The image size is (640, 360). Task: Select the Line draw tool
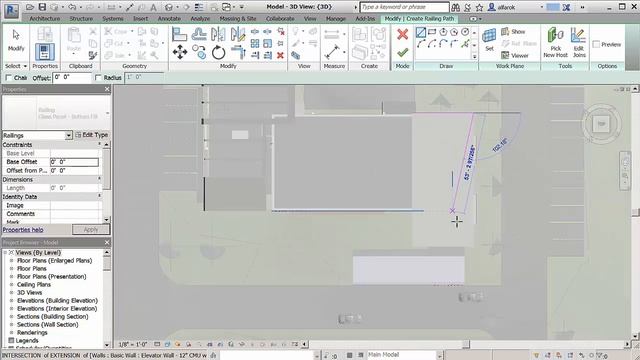pos(421,32)
